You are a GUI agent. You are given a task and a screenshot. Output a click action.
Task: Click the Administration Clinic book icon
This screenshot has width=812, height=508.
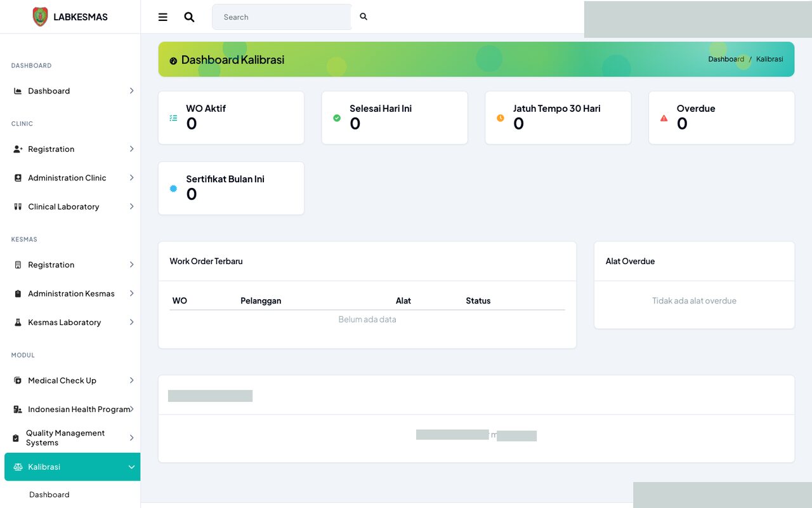click(x=18, y=178)
